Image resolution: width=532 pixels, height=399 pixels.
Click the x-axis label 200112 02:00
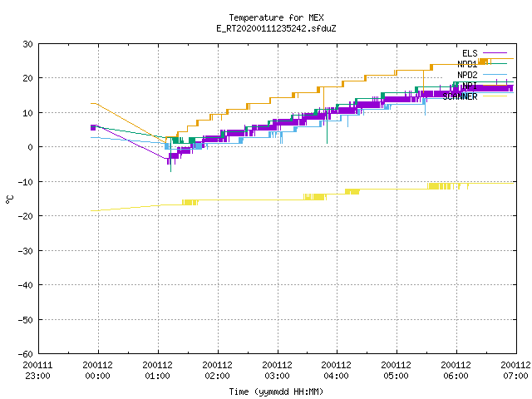(x=217, y=371)
